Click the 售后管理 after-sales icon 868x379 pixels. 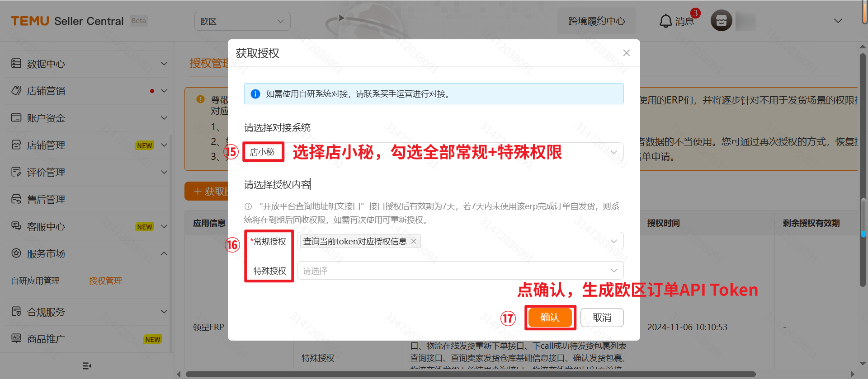click(16, 199)
